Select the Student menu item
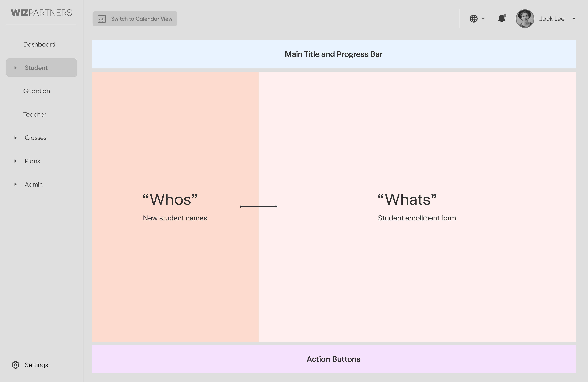Viewport: 588px width, 382px height. pyautogui.click(x=42, y=68)
